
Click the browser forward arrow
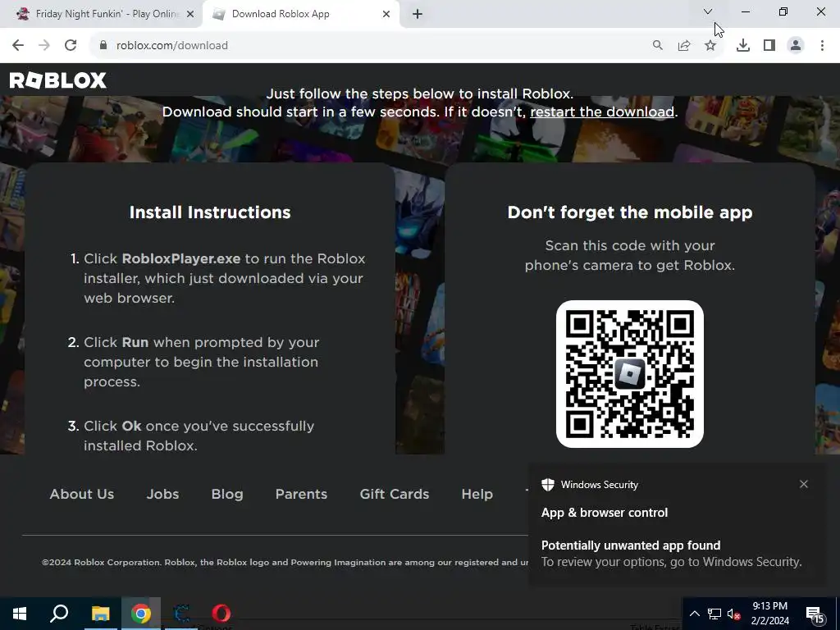44,46
